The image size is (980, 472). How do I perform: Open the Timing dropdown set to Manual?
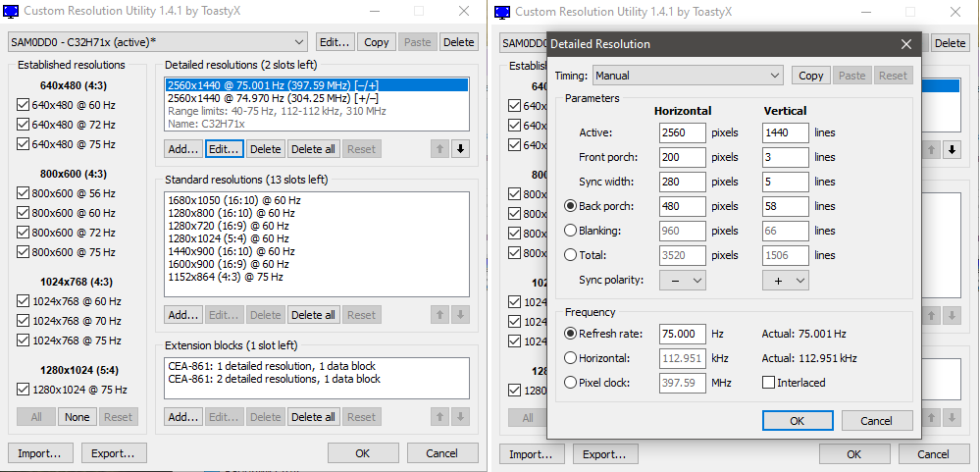[x=688, y=76]
